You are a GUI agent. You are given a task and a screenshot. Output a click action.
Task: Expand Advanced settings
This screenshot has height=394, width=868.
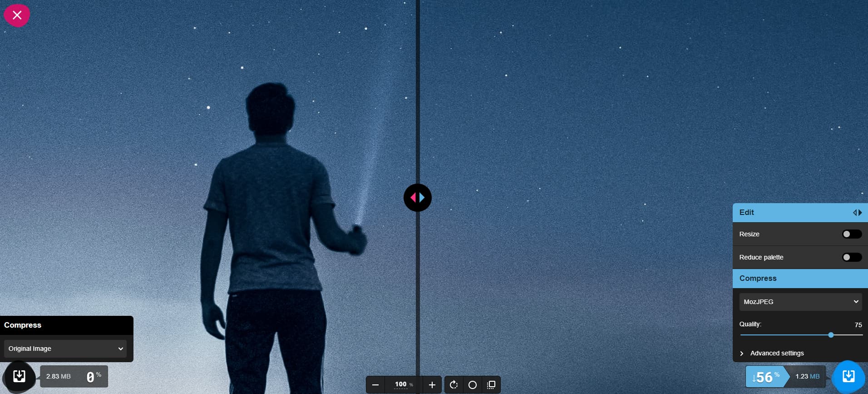(776, 353)
